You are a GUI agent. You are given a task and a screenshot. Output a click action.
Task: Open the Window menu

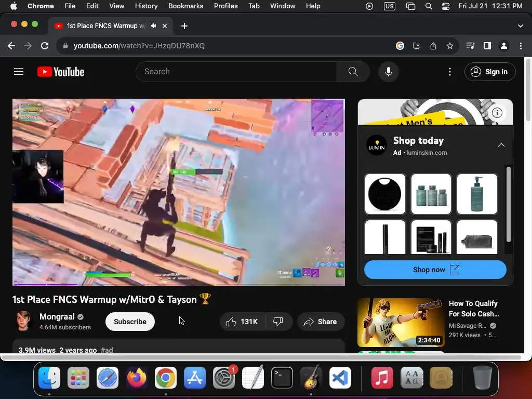283,6
